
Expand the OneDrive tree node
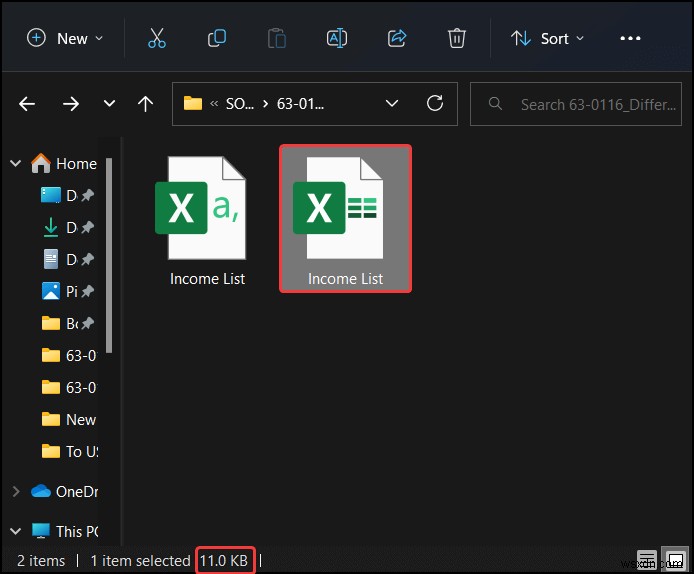[16, 492]
